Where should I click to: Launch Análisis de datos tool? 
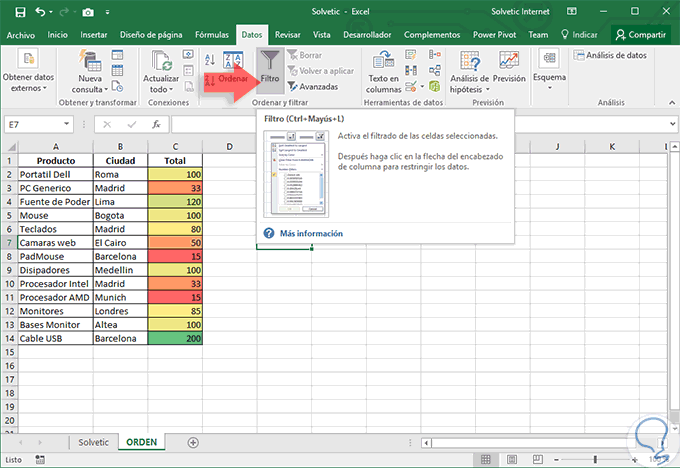coord(612,55)
